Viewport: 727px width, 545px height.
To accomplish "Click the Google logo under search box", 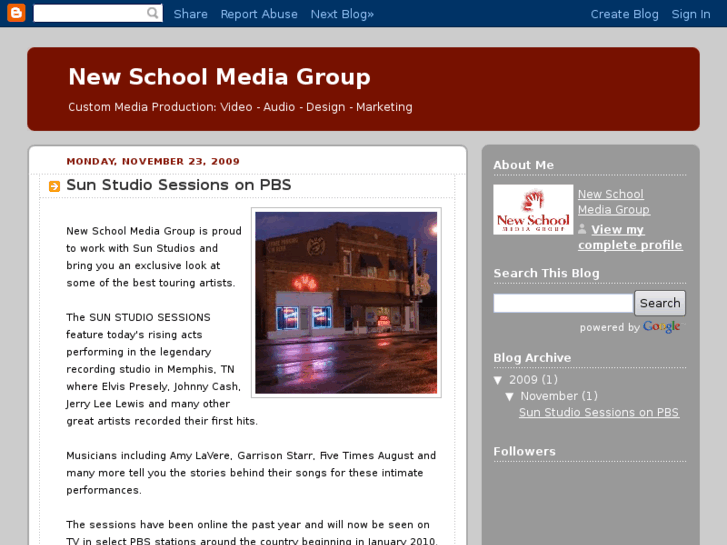I will [x=662, y=327].
